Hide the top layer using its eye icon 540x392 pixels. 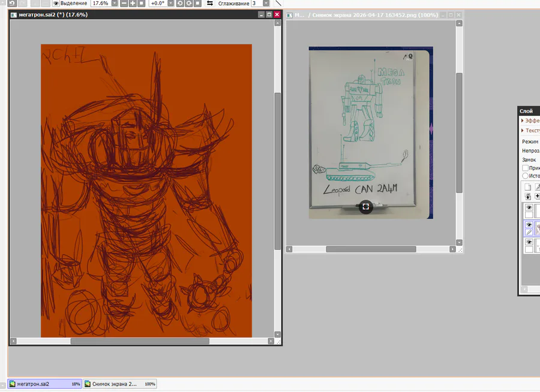pos(529,208)
